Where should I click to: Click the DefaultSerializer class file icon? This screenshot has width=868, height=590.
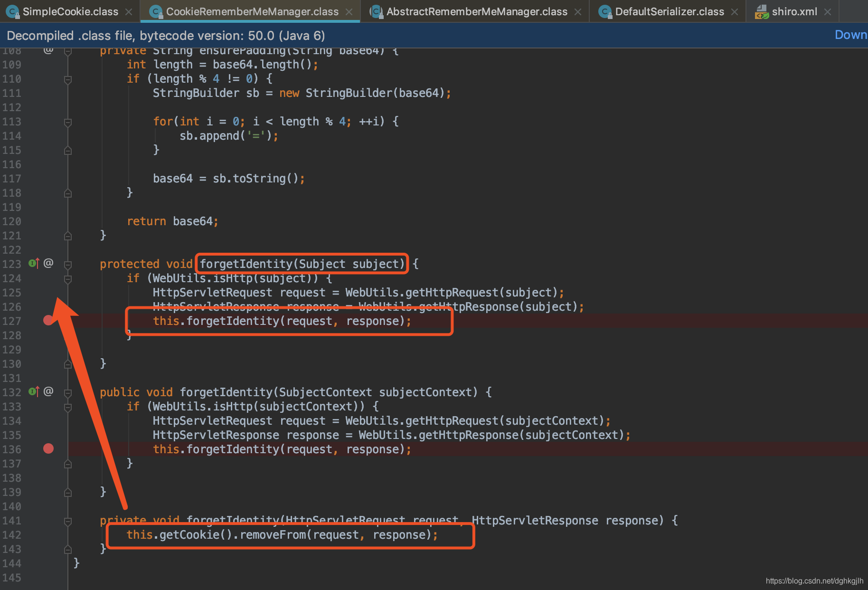(604, 12)
